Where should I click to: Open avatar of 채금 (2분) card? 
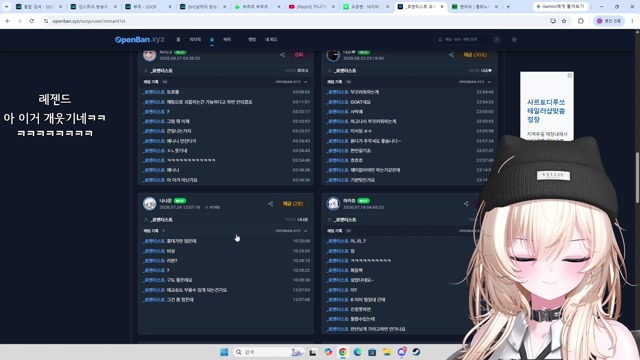[x=149, y=204]
